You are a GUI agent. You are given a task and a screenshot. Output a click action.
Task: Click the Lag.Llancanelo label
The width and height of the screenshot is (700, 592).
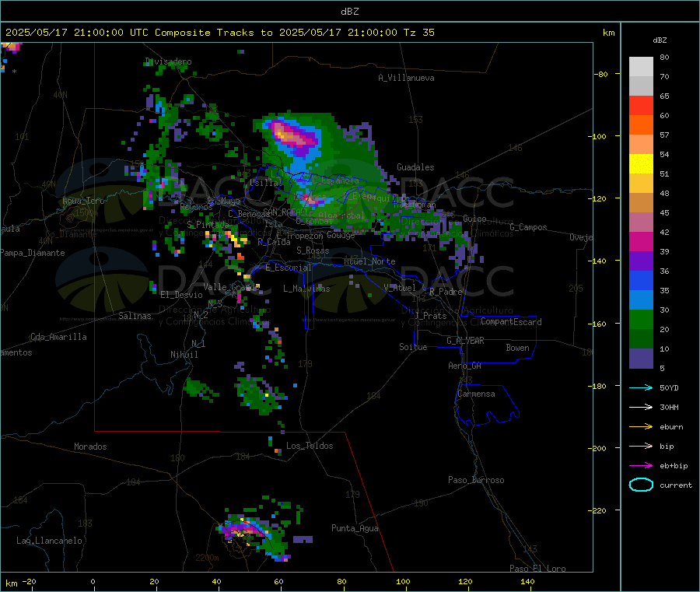tap(49, 541)
